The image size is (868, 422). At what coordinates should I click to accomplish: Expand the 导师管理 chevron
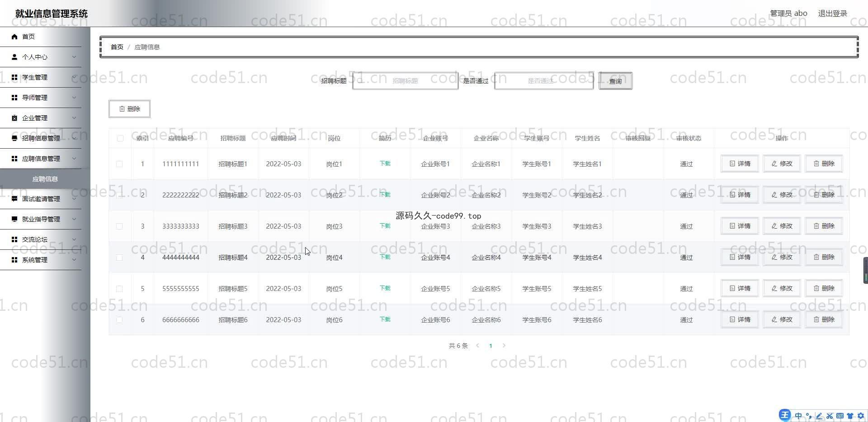pos(74,98)
